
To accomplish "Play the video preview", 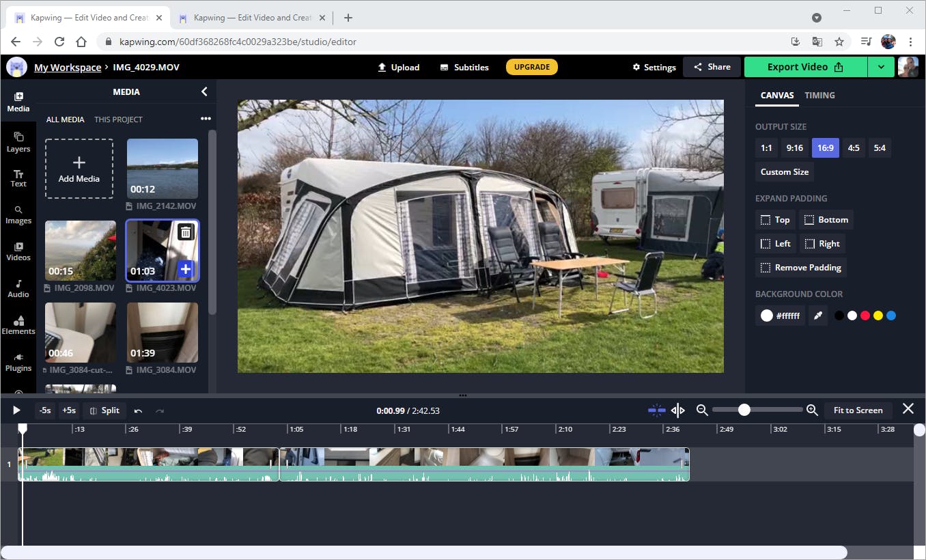I will tap(16, 410).
